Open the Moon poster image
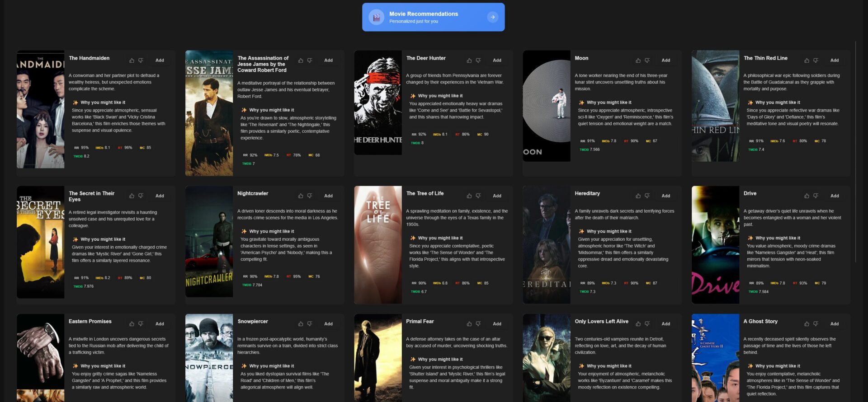Image resolution: width=868 pixels, height=402 pixels. [547, 106]
